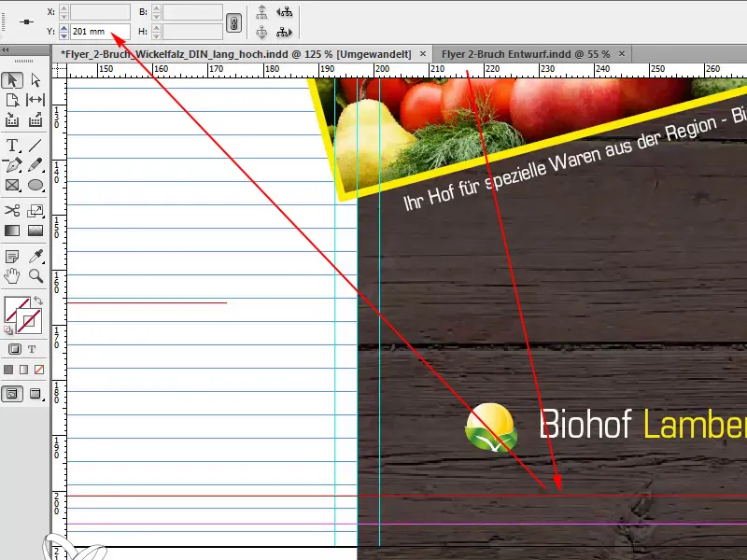The image size is (747, 560).
Task: Switch to Preview view mode
Action: click(x=35, y=394)
